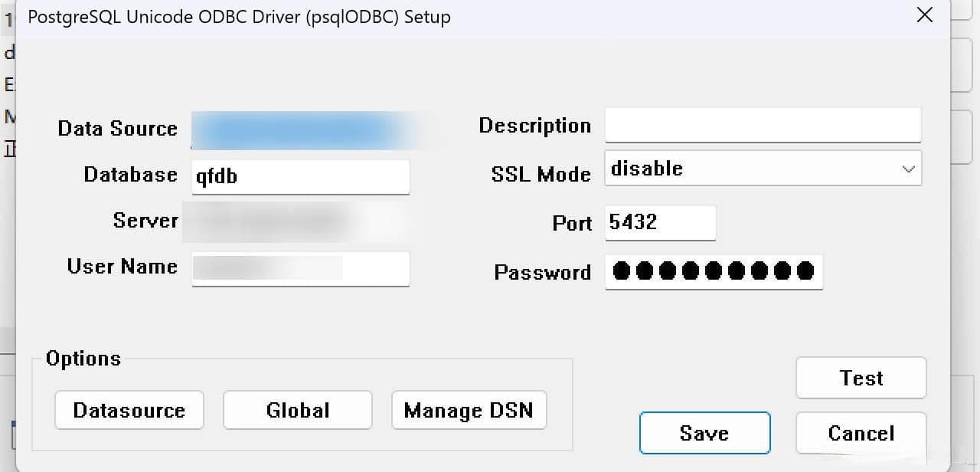Click the Database label

pos(131,175)
